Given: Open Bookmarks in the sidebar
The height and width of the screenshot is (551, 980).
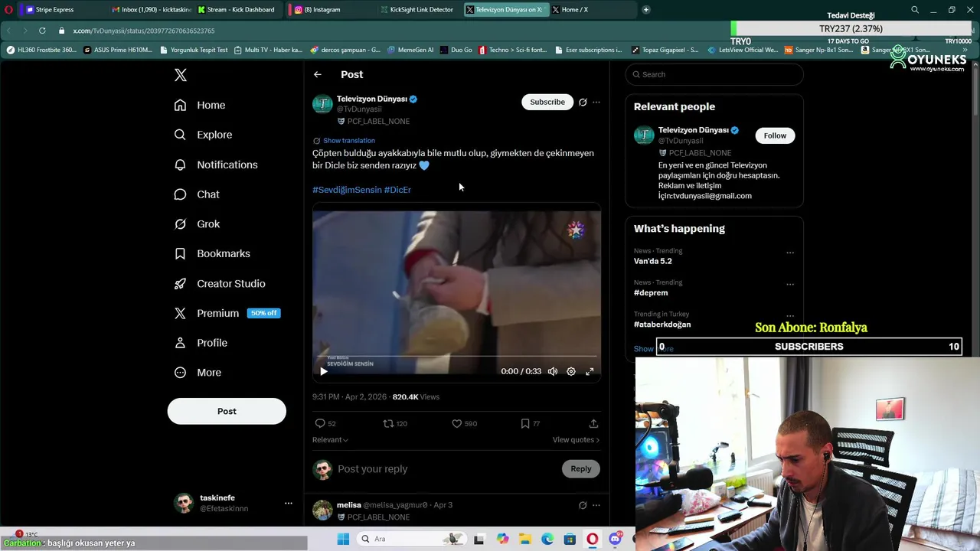Looking at the screenshot, I should point(212,253).
